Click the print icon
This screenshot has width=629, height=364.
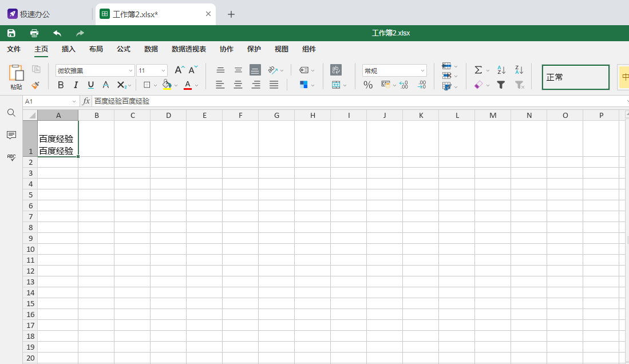pyautogui.click(x=34, y=33)
